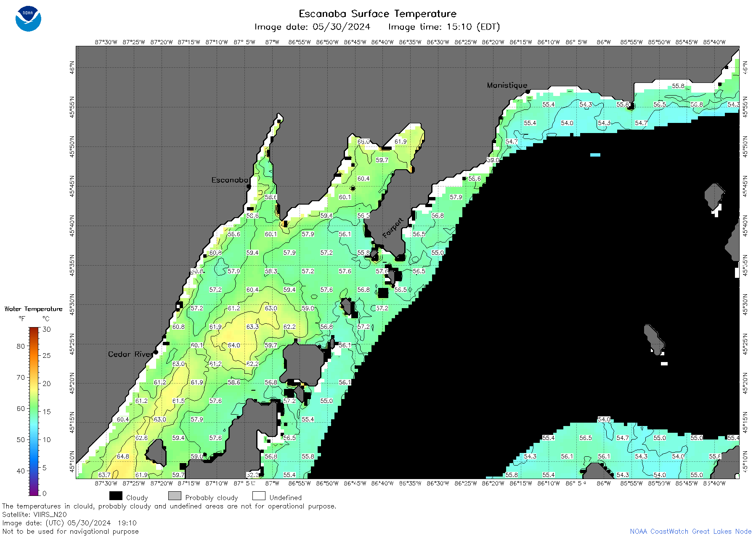This screenshot has width=756, height=538.
Task: Click the image time 15:10 (EDT) text
Action: pos(444,27)
